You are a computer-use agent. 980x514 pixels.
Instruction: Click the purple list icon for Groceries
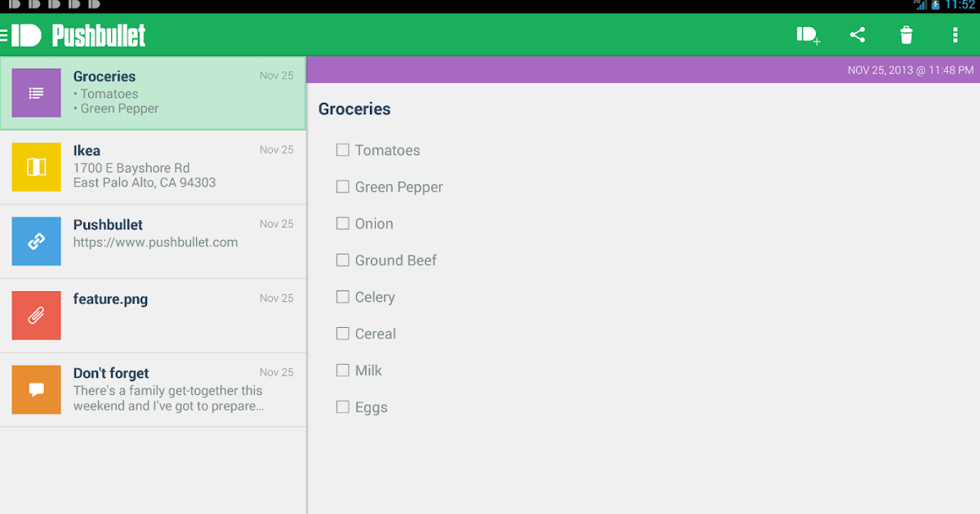[x=36, y=93]
